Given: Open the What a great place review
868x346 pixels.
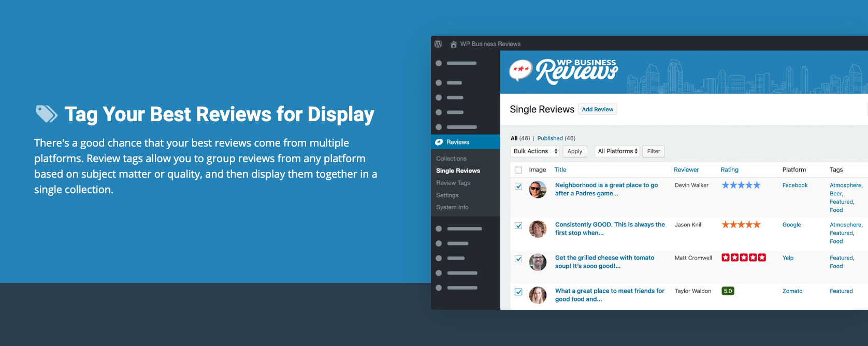Looking at the screenshot, I should coord(610,295).
